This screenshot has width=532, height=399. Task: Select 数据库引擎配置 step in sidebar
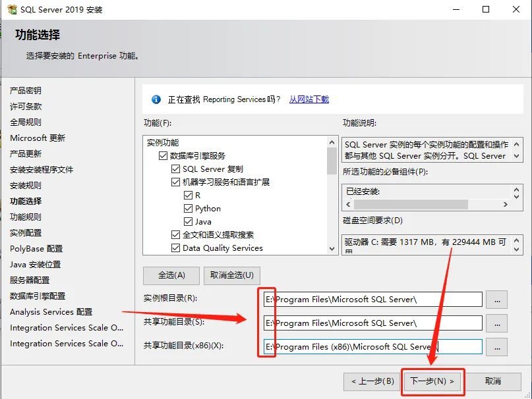pyautogui.click(x=38, y=296)
